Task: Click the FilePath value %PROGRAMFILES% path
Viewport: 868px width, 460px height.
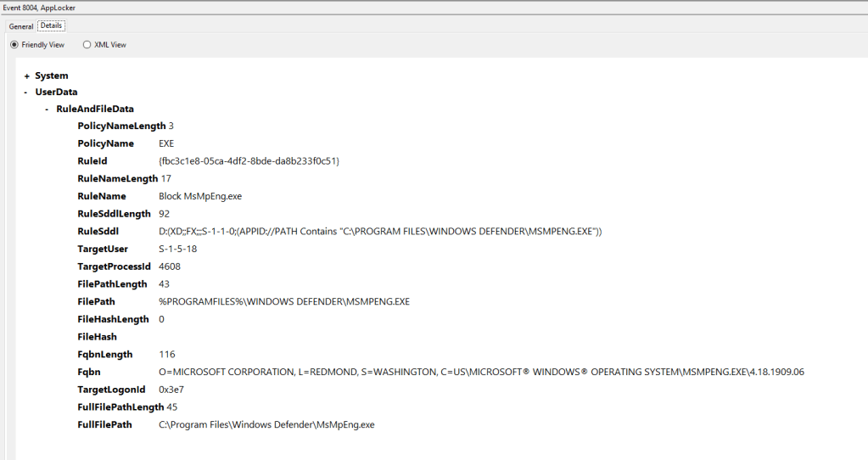Action: tap(284, 301)
